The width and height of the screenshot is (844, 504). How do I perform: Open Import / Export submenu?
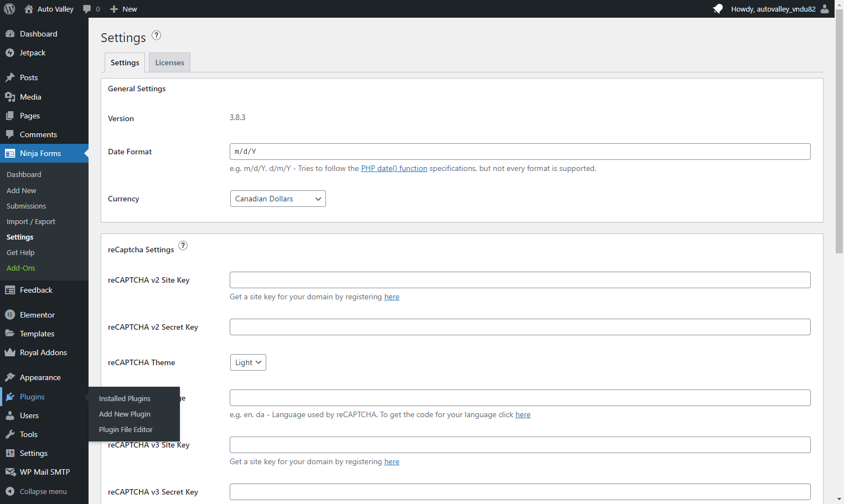[31, 221]
